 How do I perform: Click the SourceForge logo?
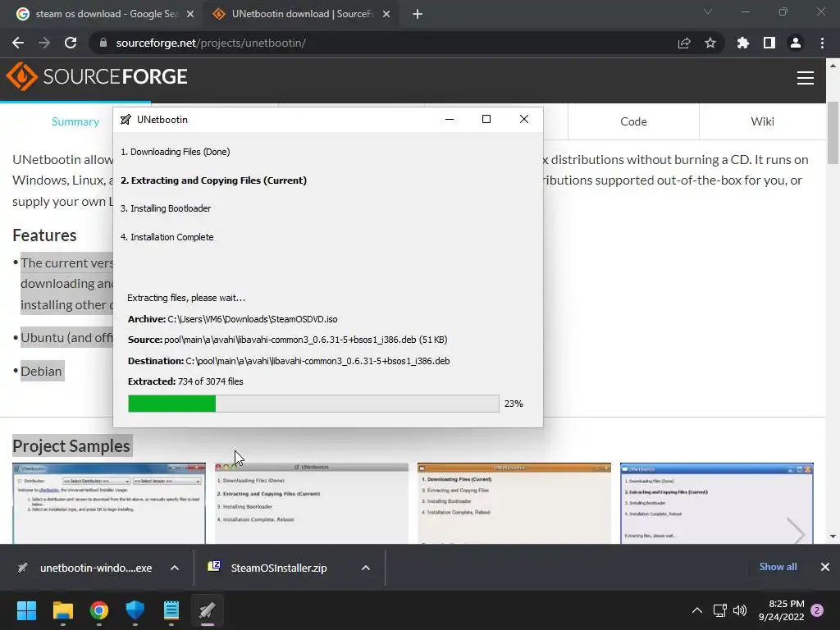click(97, 76)
